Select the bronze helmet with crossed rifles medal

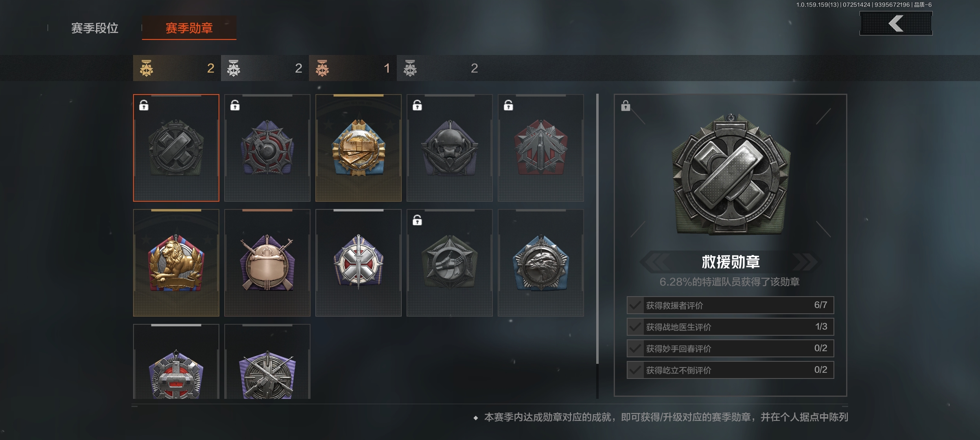point(267,263)
